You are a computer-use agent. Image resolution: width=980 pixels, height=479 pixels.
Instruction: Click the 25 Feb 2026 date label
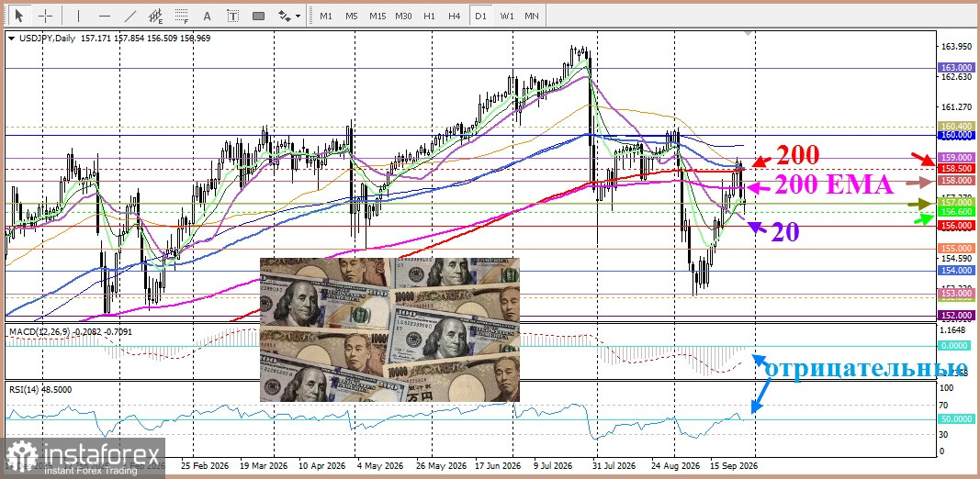(x=205, y=466)
